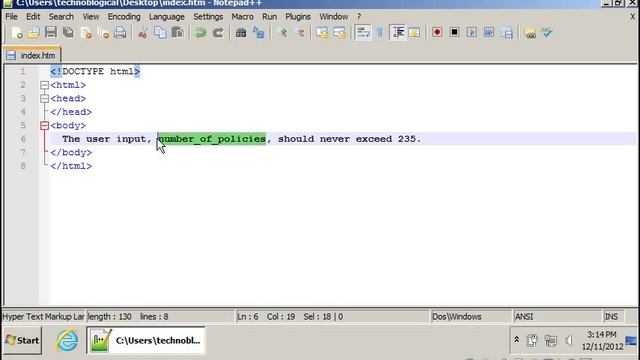Click the </html> closing tag

(71, 166)
